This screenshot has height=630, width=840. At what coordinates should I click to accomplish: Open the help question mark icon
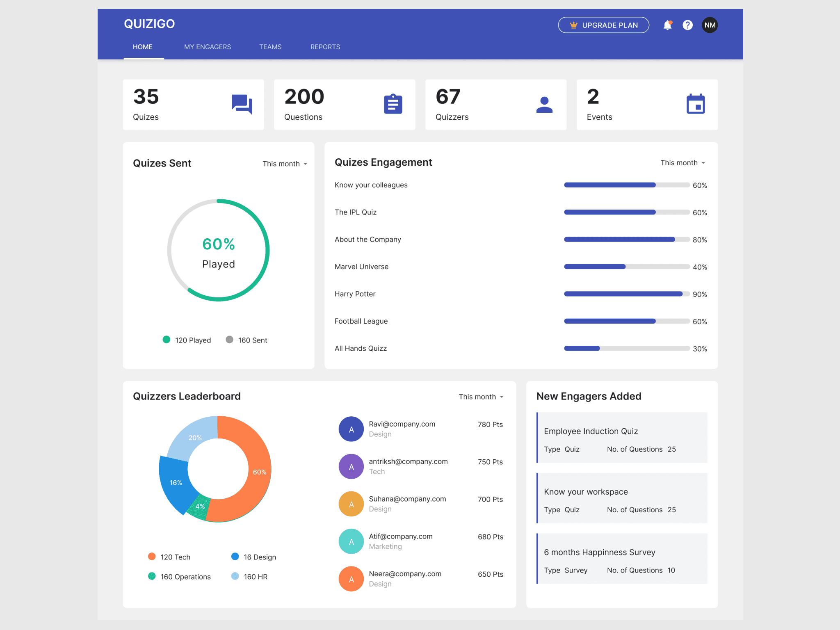click(x=687, y=25)
